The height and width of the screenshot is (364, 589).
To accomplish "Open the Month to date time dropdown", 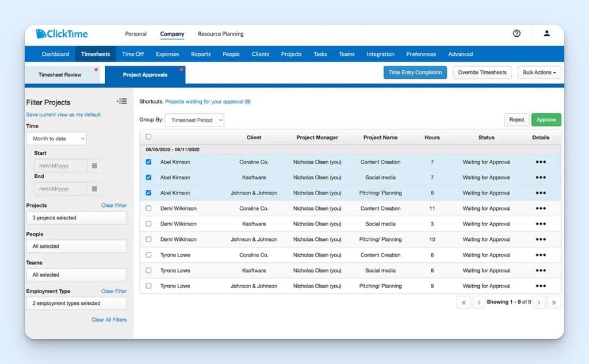I will pos(56,139).
